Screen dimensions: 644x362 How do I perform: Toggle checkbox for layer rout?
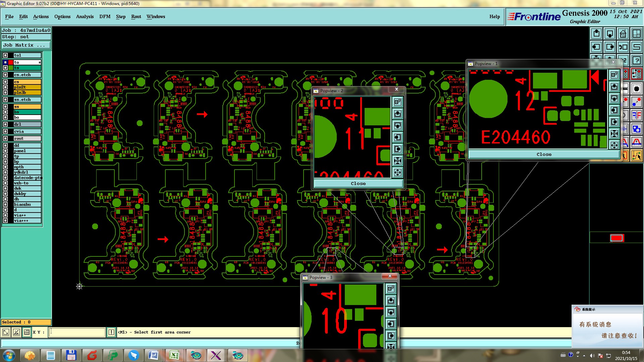point(5,138)
